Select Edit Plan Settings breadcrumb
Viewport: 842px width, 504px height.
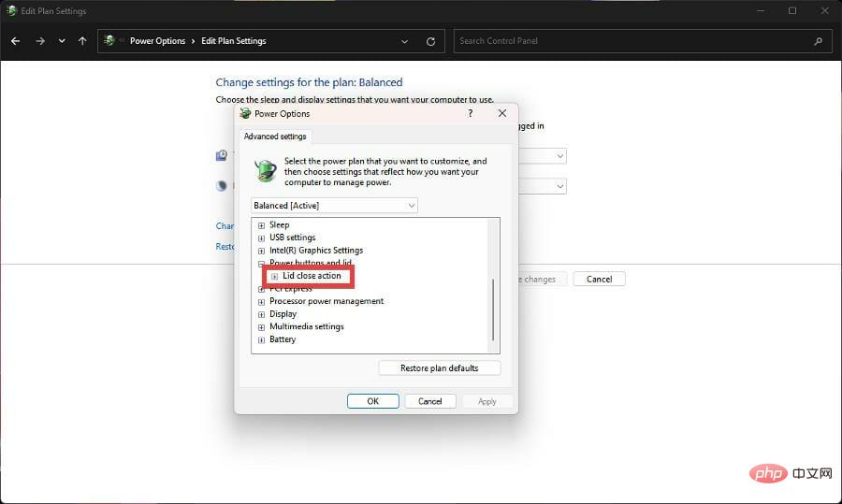(234, 41)
